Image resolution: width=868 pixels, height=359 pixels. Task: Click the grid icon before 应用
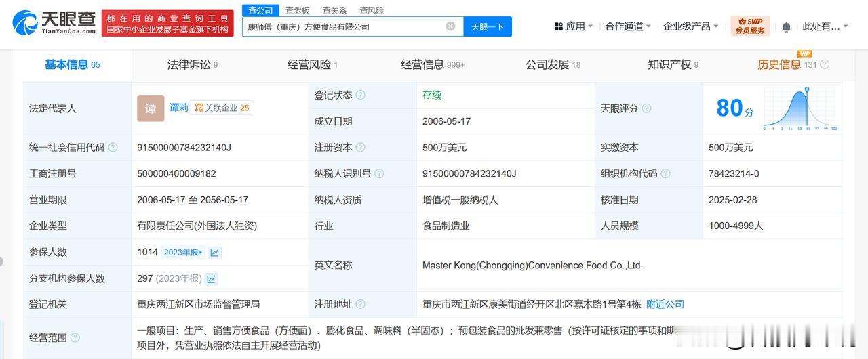tap(559, 26)
